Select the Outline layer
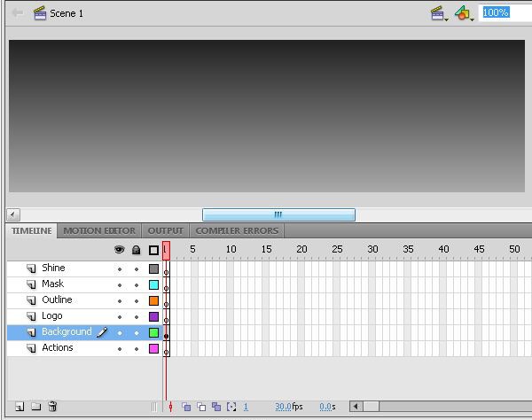This screenshot has width=532, height=420. coord(58,300)
